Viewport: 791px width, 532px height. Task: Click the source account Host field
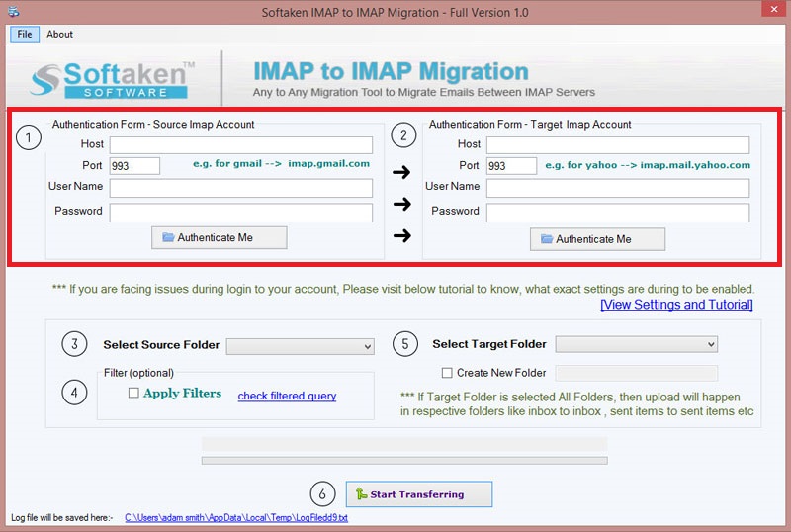click(241, 144)
